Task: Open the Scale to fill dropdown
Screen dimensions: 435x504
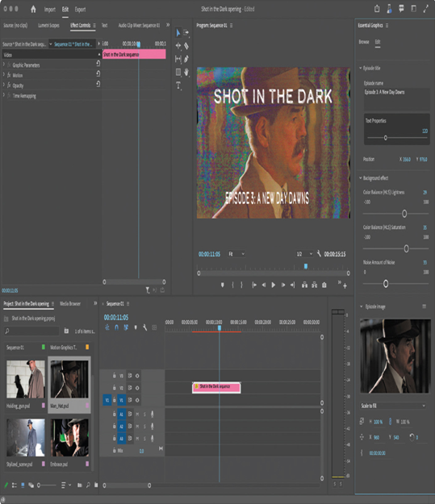Action: pos(393,406)
